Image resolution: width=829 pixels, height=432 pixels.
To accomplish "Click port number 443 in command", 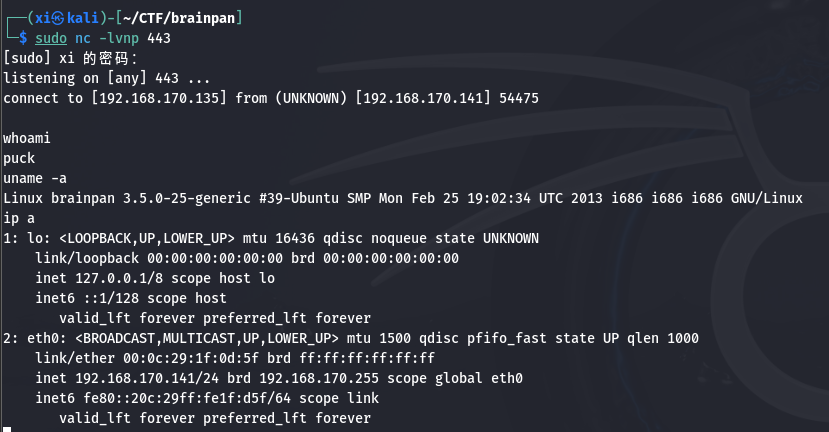I will coord(159,39).
